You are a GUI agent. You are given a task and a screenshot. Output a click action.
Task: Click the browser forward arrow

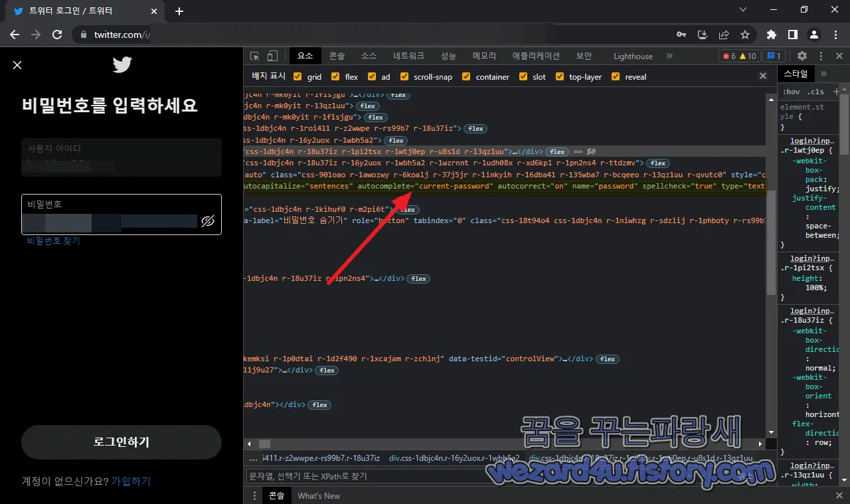pyautogui.click(x=36, y=35)
